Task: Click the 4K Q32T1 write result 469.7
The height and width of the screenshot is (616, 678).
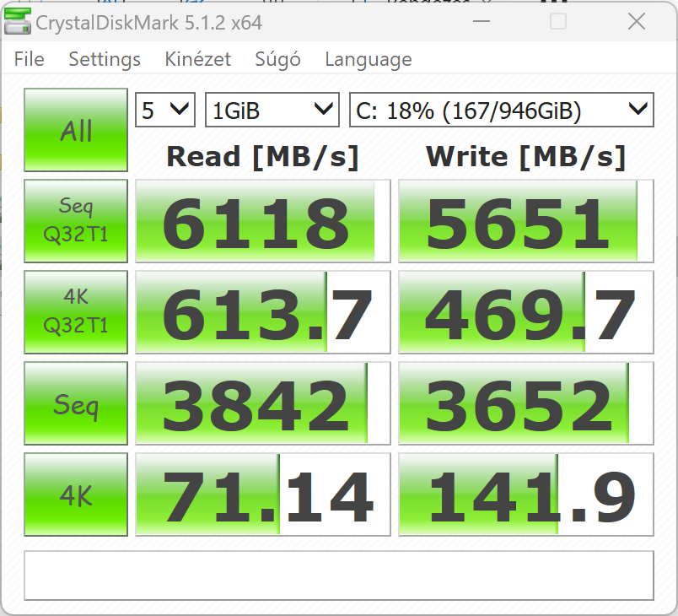Action: [526, 312]
